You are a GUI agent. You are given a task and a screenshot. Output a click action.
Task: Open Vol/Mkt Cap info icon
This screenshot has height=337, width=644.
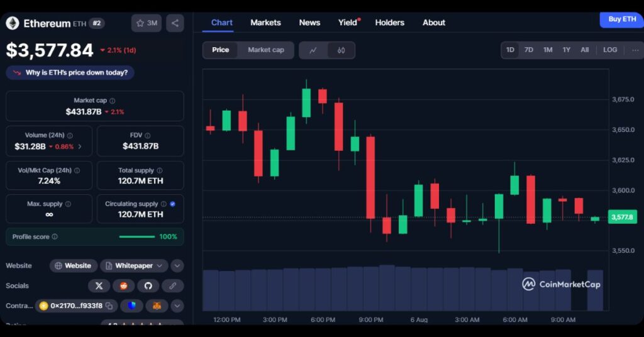pyautogui.click(x=77, y=170)
